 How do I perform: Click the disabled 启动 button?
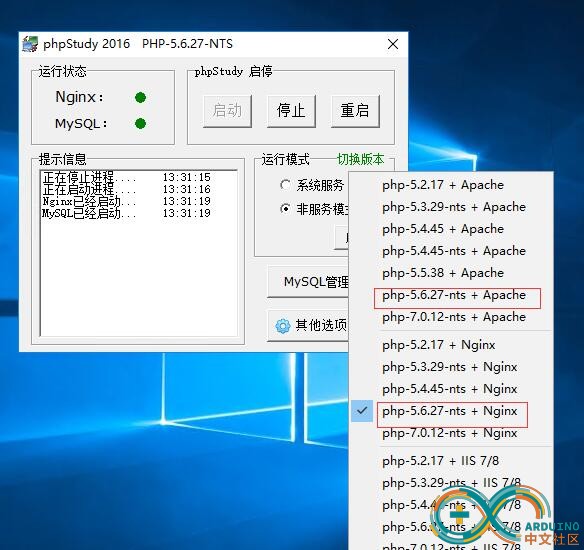pyautogui.click(x=227, y=111)
